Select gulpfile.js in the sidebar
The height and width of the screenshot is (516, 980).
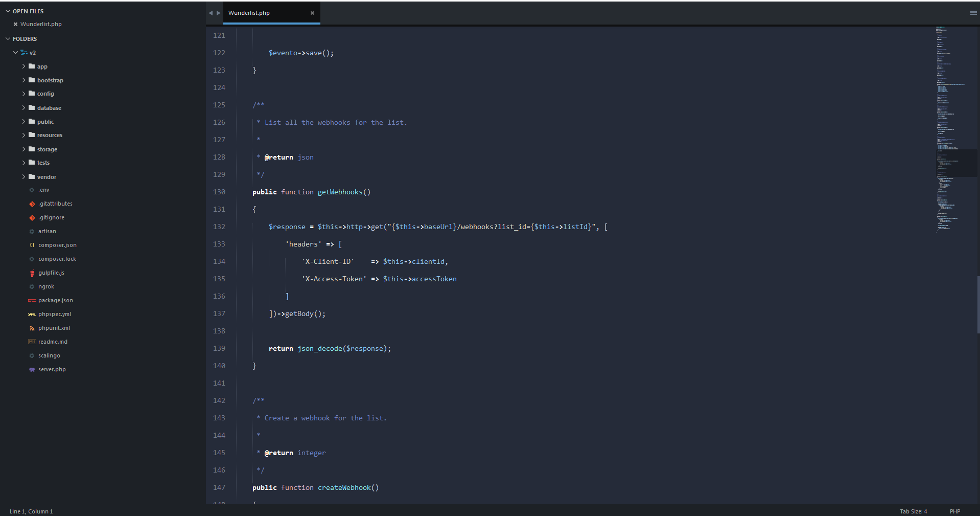pyautogui.click(x=51, y=273)
